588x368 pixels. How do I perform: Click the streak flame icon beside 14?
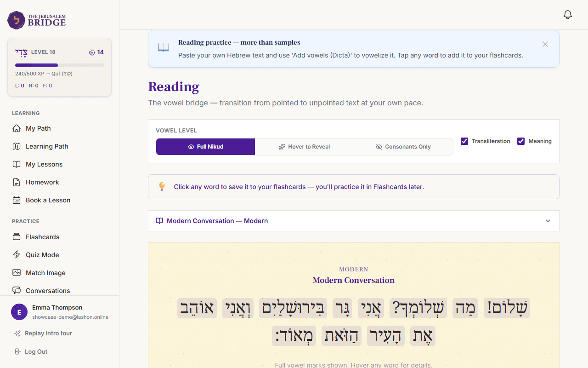coord(92,52)
